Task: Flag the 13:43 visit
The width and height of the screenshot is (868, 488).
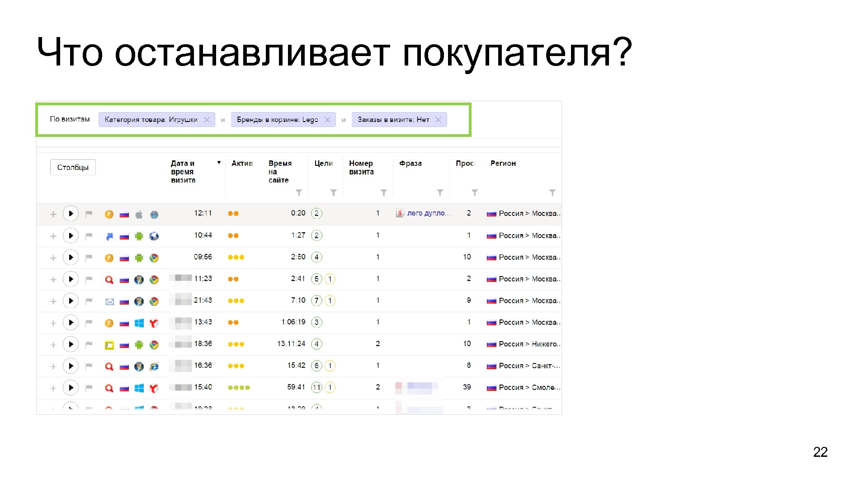Action: coord(89,323)
